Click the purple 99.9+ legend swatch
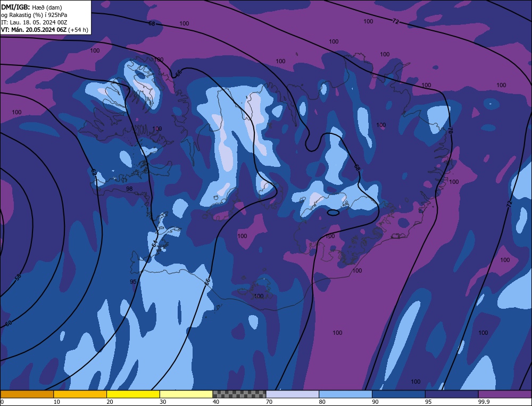 [505, 394]
